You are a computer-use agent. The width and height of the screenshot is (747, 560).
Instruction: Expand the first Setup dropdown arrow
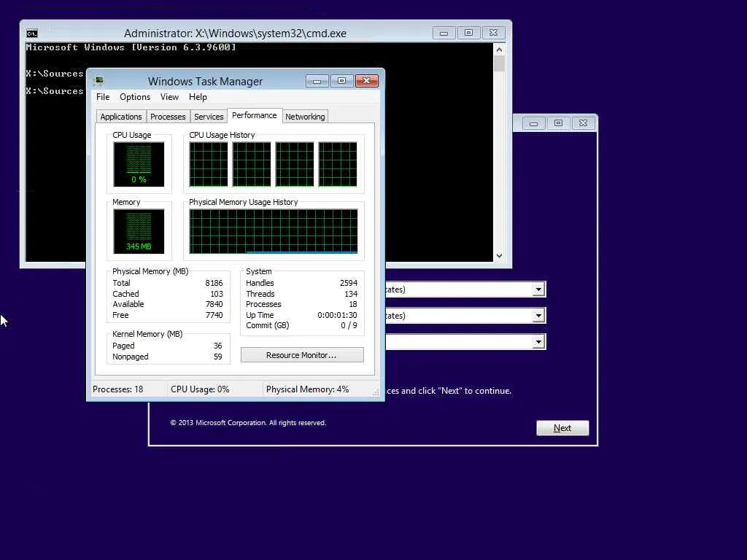tap(538, 289)
